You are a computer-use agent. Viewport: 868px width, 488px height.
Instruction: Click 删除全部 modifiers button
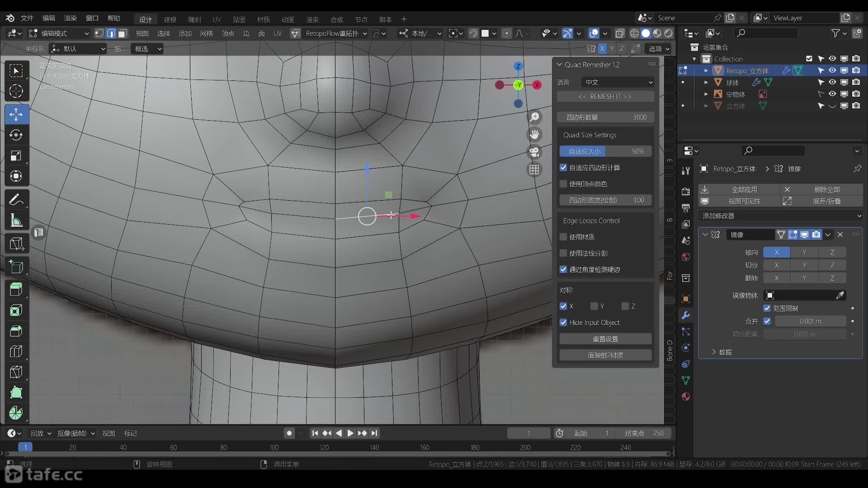click(822, 189)
